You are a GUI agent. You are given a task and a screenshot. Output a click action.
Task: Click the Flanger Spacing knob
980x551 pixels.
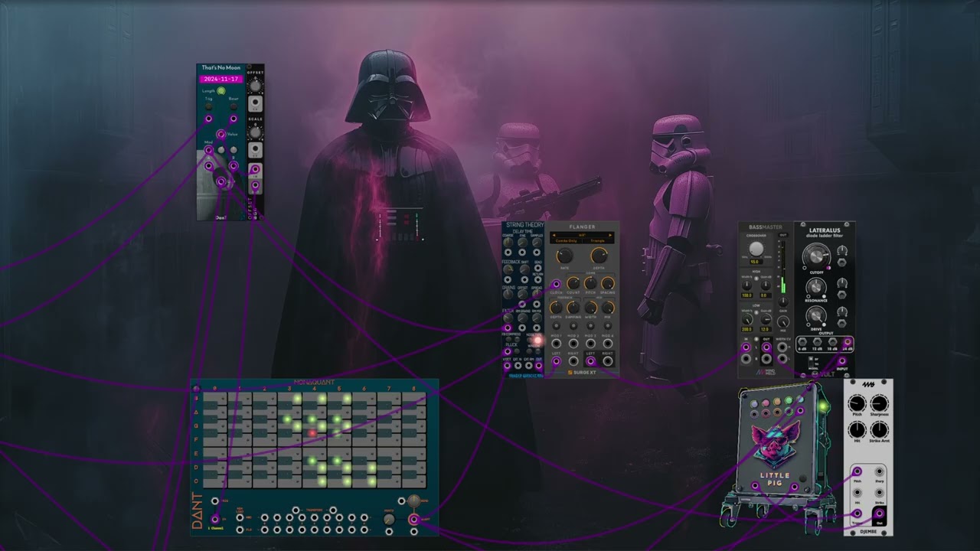[x=608, y=284]
